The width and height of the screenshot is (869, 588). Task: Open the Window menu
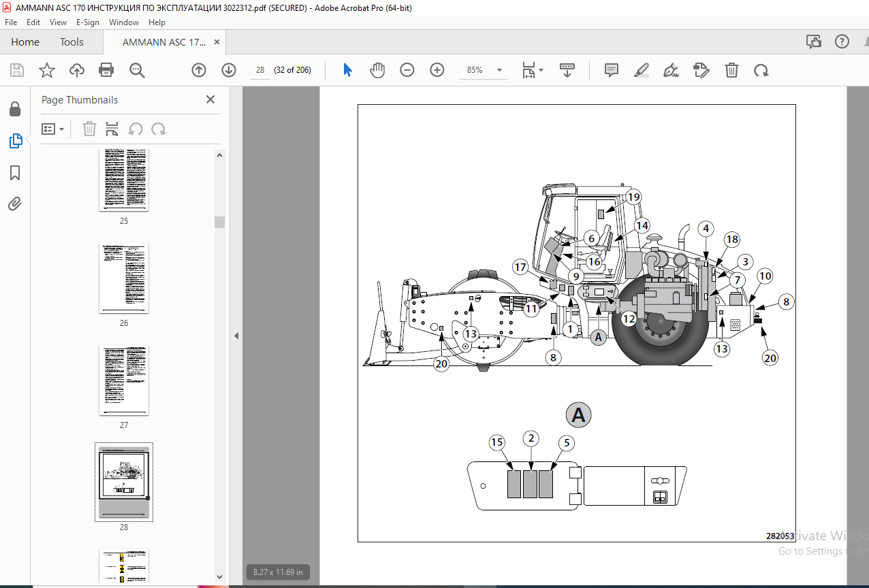tap(124, 22)
